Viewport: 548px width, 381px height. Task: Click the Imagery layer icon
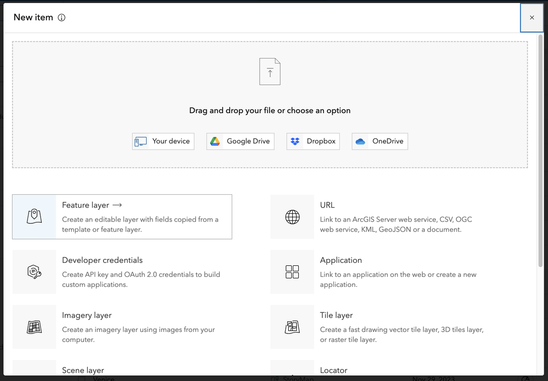coord(34,327)
